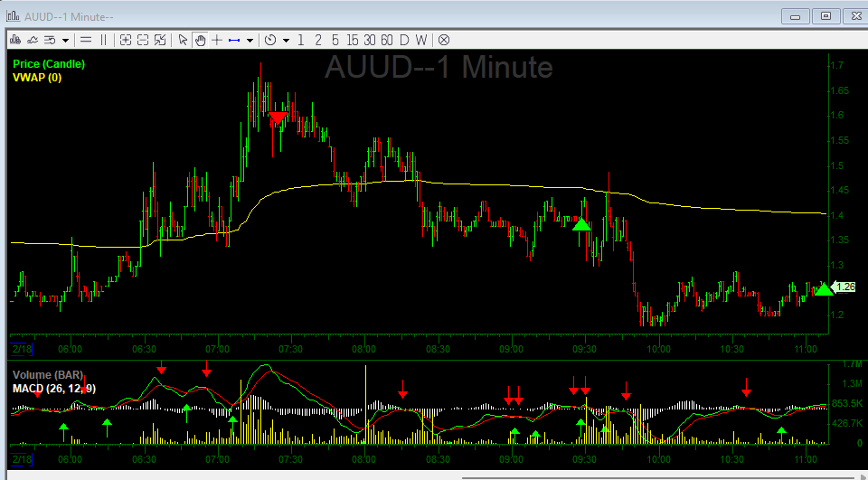Click the chart icon in title bar
This screenshot has width=868, height=480.
(14, 16)
